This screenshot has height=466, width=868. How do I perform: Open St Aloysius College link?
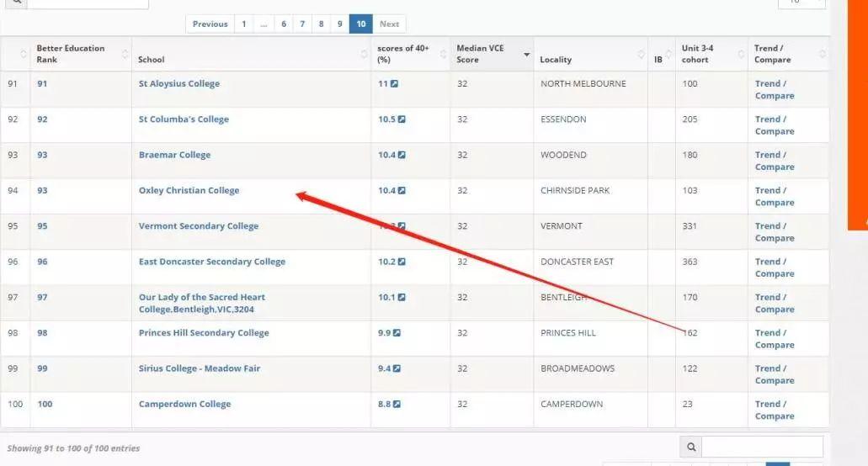pos(178,83)
